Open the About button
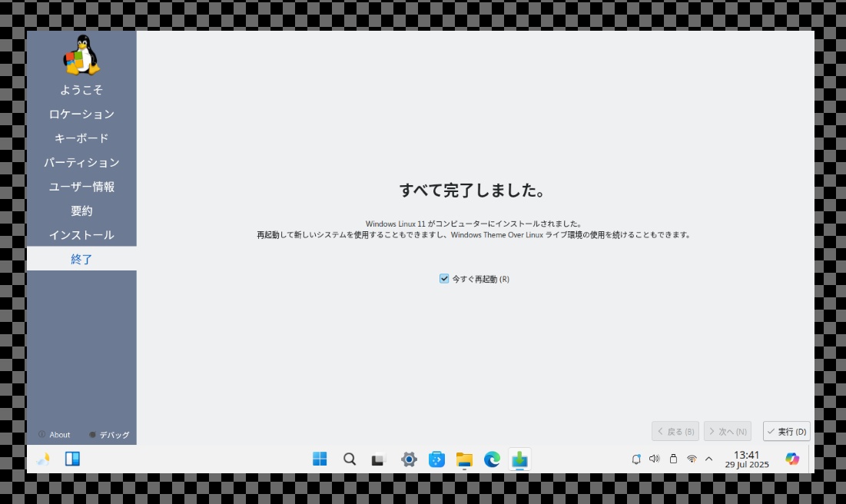This screenshot has height=504, width=846. (x=55, y=435)
